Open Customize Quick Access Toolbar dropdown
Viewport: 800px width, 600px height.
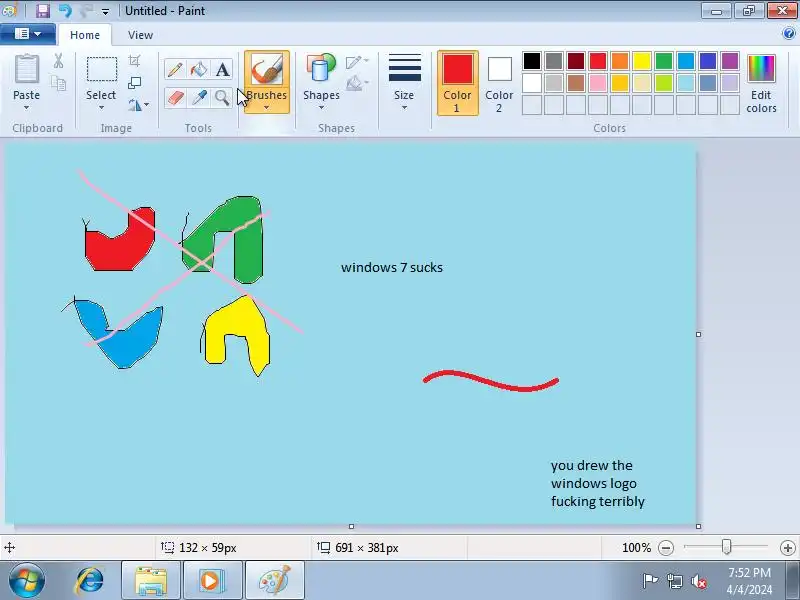(105, 11)
